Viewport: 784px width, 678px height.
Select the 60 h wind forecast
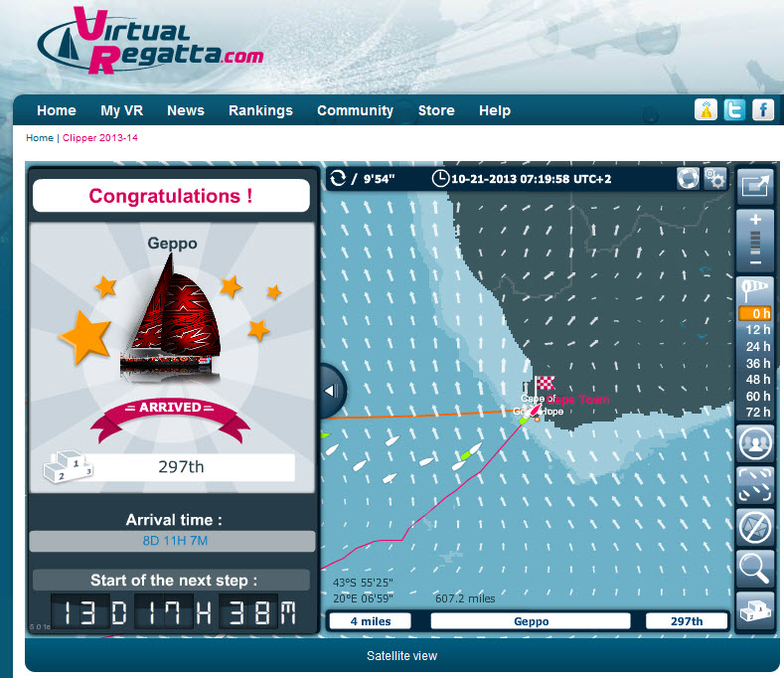(757, 396)
